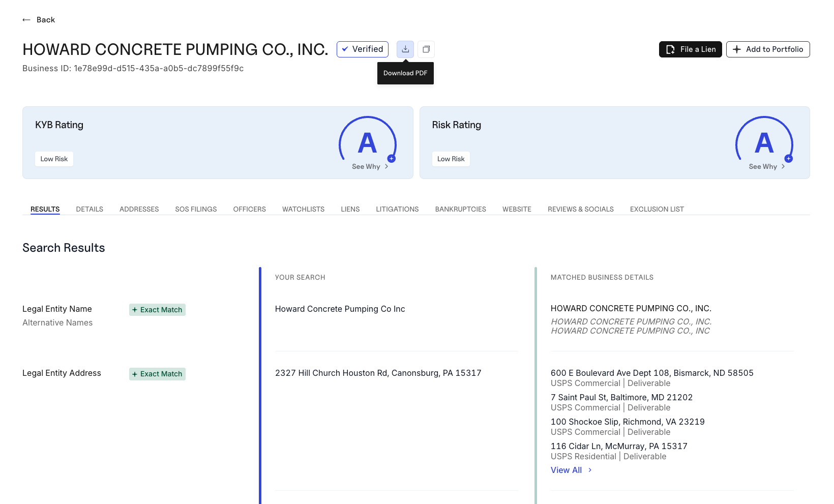View the Watchlists tab
834x504 pixels.
coord(304,209)
